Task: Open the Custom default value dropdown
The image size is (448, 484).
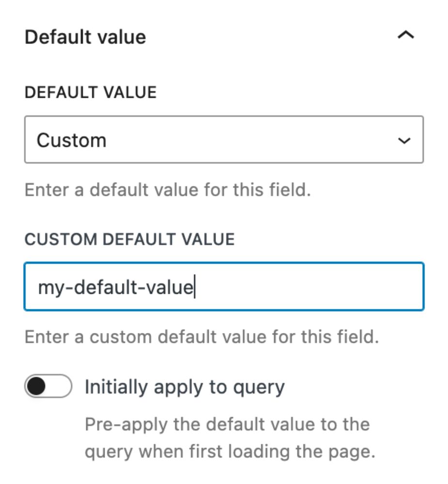Action: [x=224, y=140]
